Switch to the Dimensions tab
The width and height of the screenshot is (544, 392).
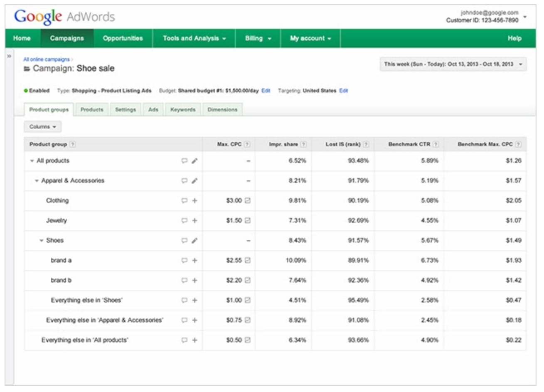[223, 110]
